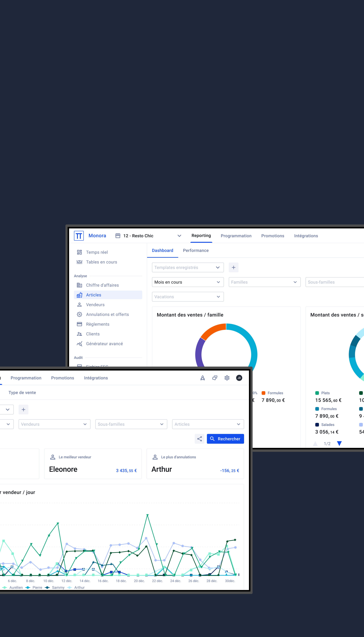Image resolution: width=364 pixels, height=637 pixels.
Task: Click the store icon beside 12 - Resto Chic
Action: click(x=118, y=236)
